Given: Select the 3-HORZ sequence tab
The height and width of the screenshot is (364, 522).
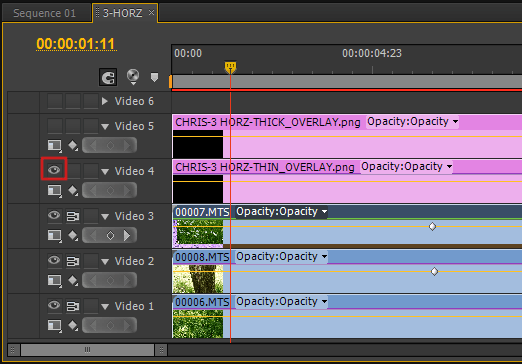Looking at the screenshot, I should (x=122, y=13).
